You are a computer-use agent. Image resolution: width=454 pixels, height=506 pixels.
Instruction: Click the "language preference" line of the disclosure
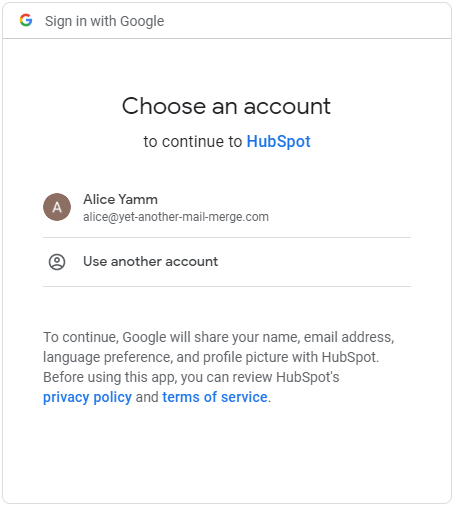pos(211,357)
